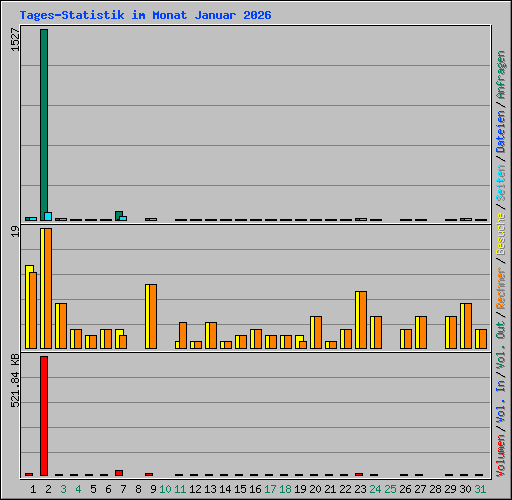Click the orange Rechner bar for day 3
Image resolution: width=512 pixels, height=500 pixels.
(63, 326)
